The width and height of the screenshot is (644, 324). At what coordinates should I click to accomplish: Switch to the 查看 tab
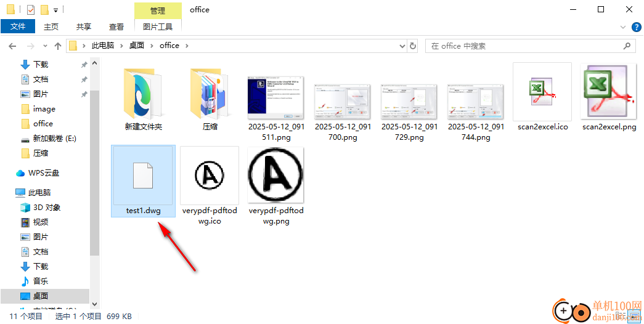pos(116,26)
